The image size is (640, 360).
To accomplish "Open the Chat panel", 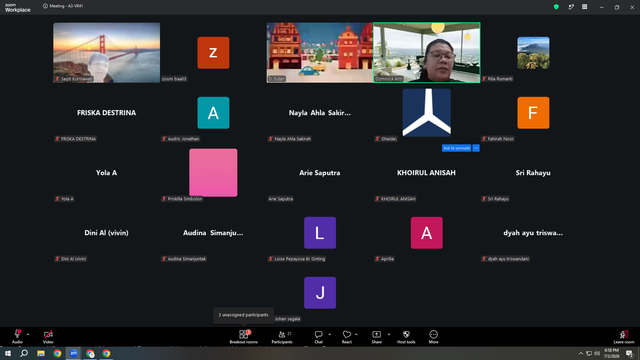I will point(318,336).
